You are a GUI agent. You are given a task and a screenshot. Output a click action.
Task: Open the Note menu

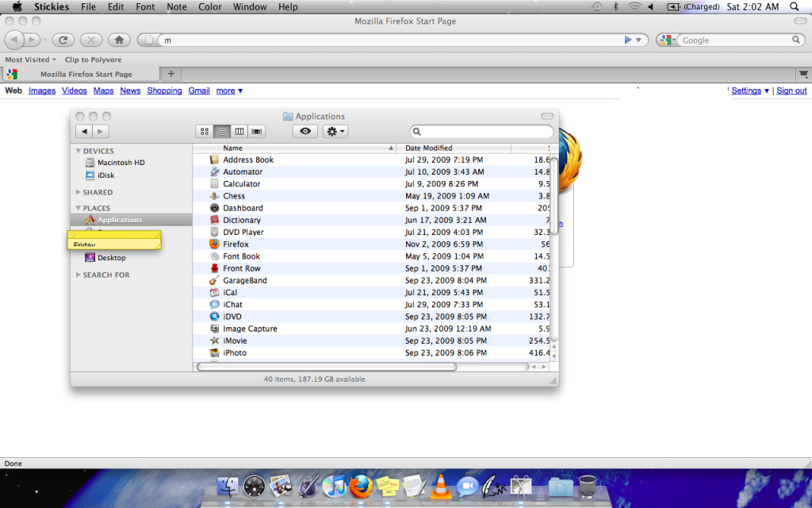(x=177, y=6)
